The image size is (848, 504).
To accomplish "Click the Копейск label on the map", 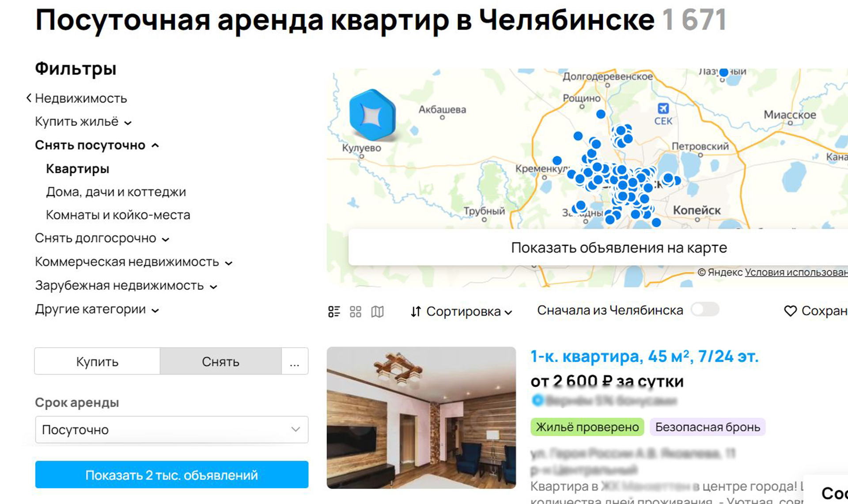I will coord(697,210).
